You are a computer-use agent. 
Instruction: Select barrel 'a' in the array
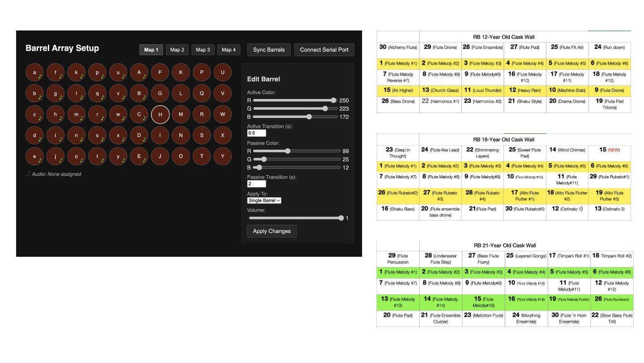tap(34, 72)
